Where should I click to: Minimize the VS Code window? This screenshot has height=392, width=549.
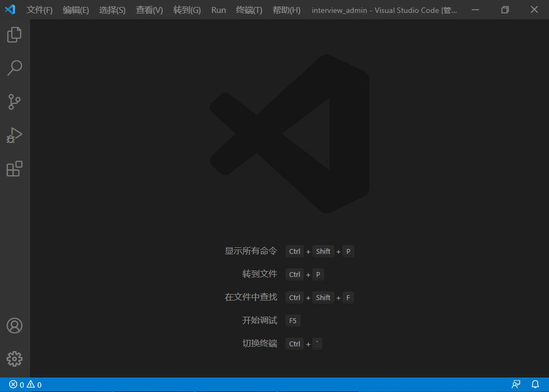click(475, 10)
